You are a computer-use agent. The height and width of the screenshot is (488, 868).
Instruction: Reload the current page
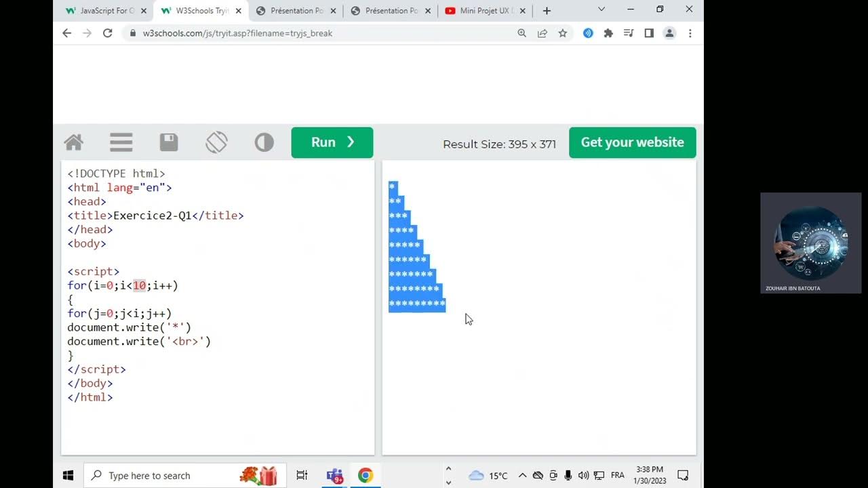[107, 33]
